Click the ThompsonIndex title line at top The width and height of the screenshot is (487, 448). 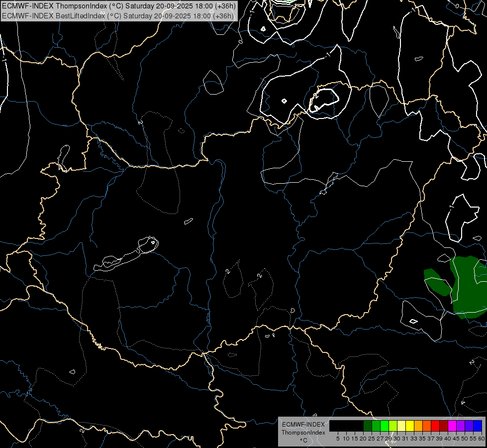119,6
